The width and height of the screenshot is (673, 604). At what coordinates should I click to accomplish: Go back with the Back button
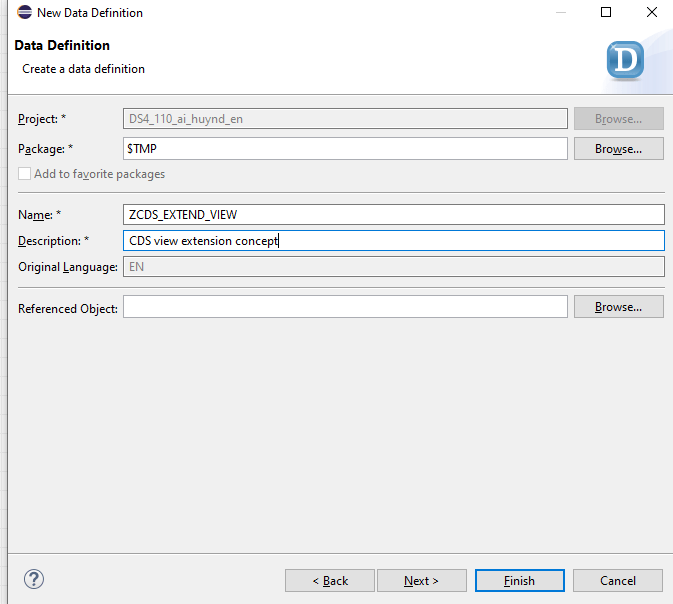[x=330, y=581]
